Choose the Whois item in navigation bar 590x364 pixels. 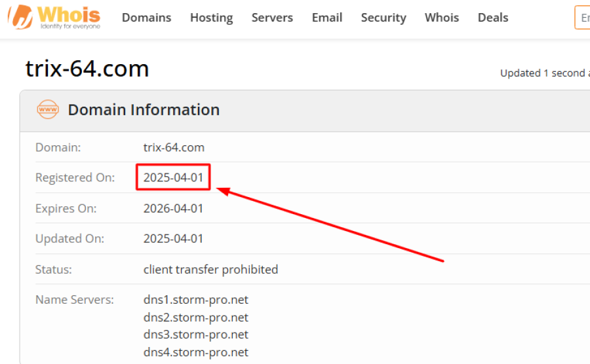click(442, 18)
